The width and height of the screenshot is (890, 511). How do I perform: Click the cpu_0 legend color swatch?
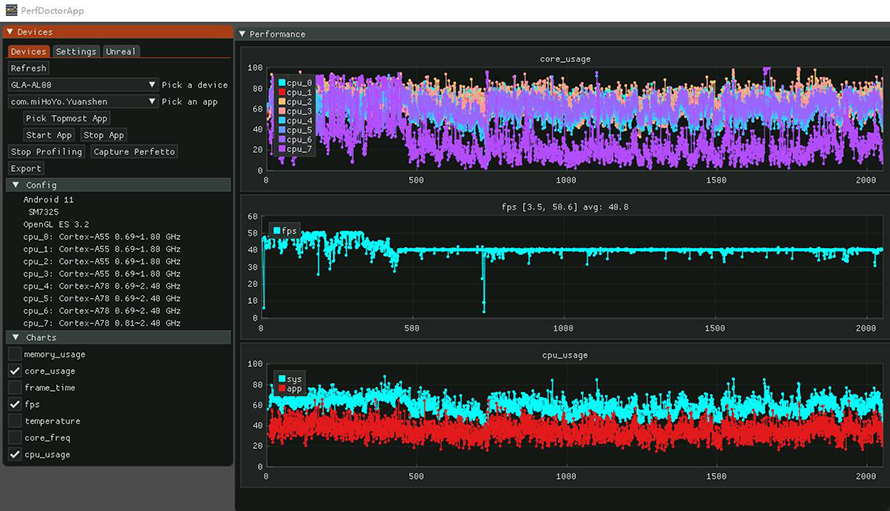tap(283, 82)
